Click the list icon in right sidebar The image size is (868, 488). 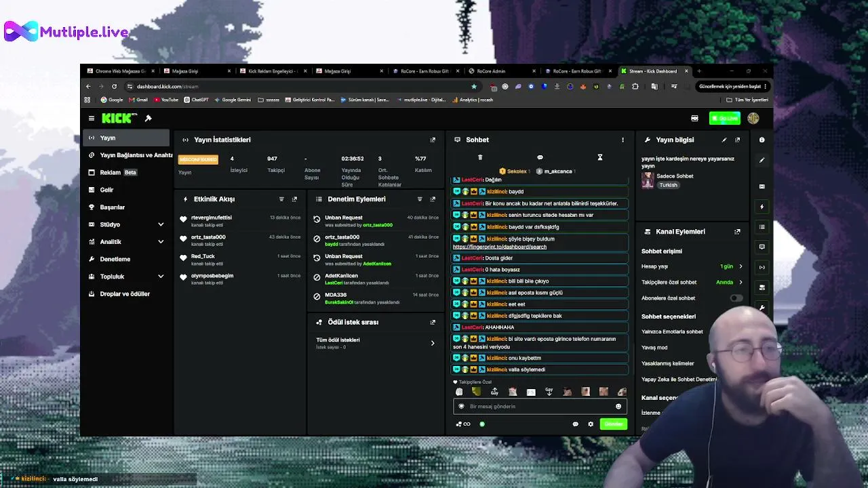tap(762, 227)
